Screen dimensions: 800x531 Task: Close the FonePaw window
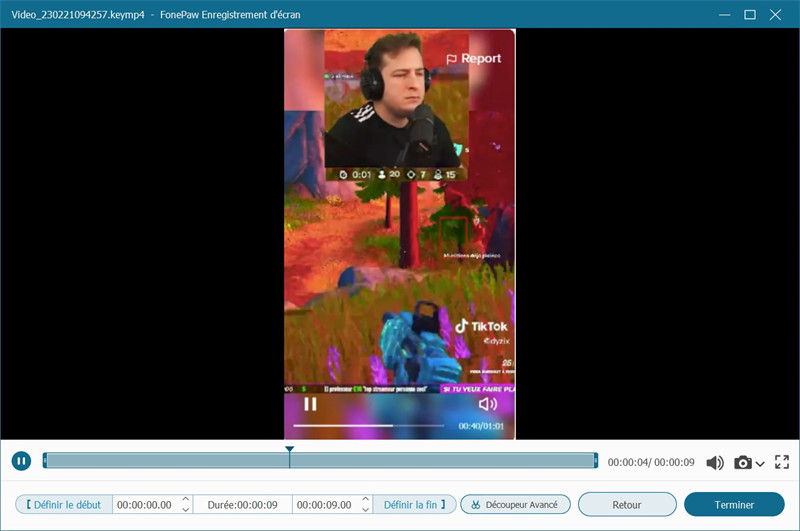(x=776, y=14)
